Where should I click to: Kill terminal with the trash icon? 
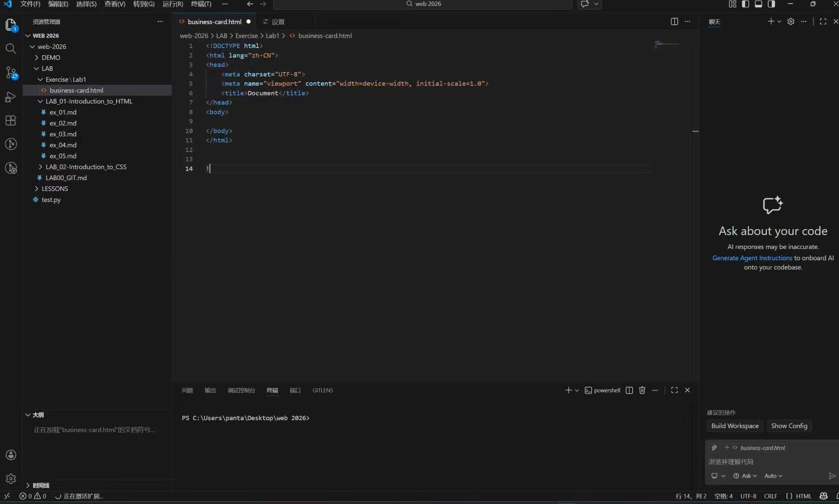point(642,390)
